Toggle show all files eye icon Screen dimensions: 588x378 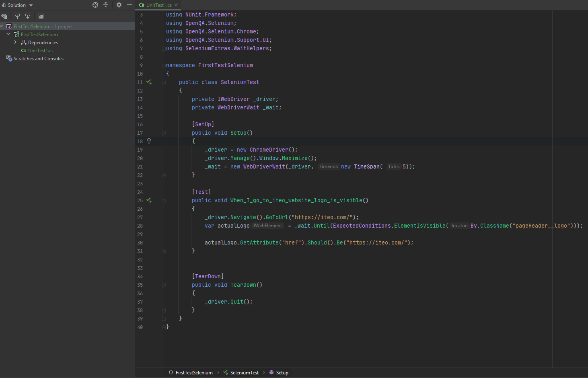pos(4,16)
